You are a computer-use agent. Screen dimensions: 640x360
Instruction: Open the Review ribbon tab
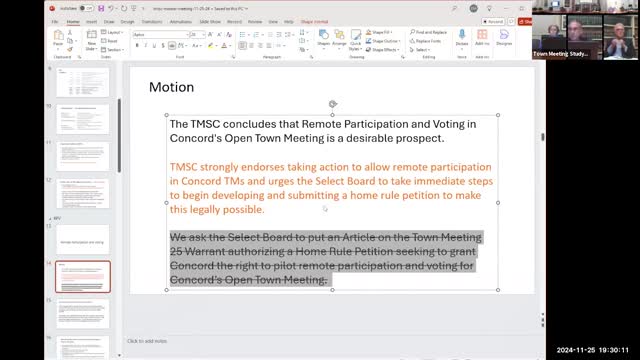(255, 22)
